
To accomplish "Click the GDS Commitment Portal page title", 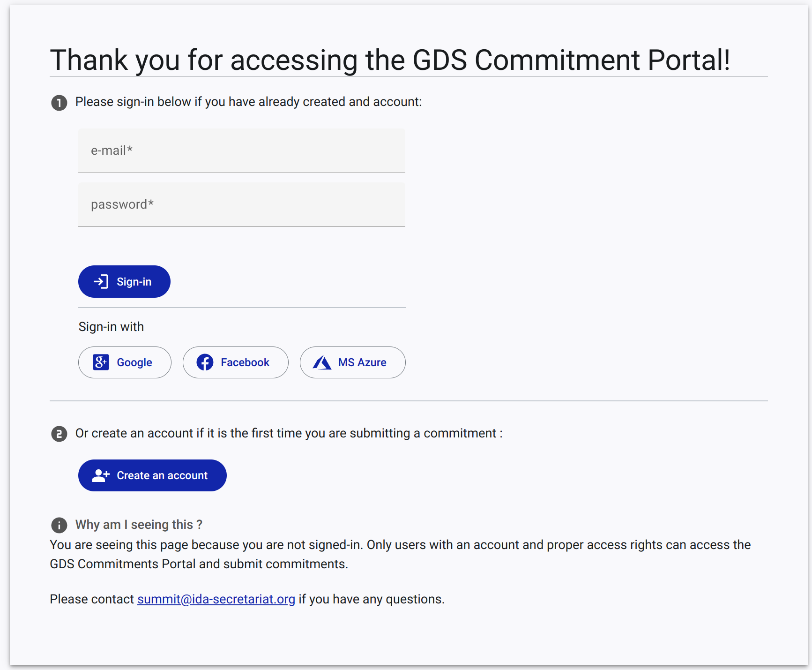I will (x=390, y=60).
